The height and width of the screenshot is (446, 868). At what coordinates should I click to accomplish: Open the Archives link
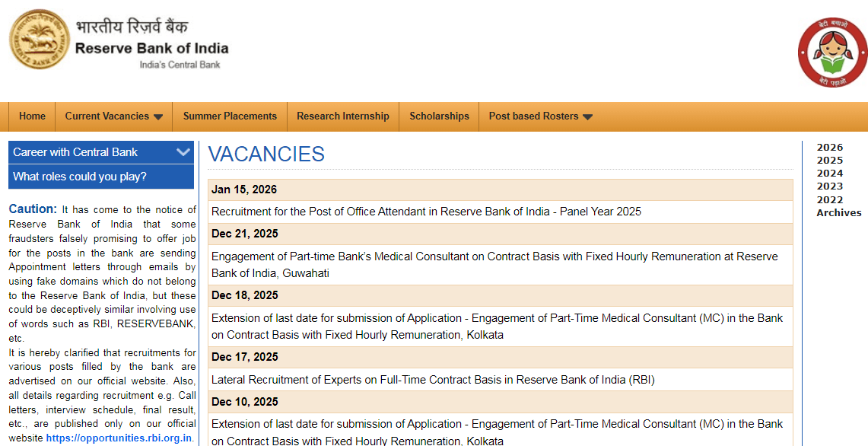point(838,212)
